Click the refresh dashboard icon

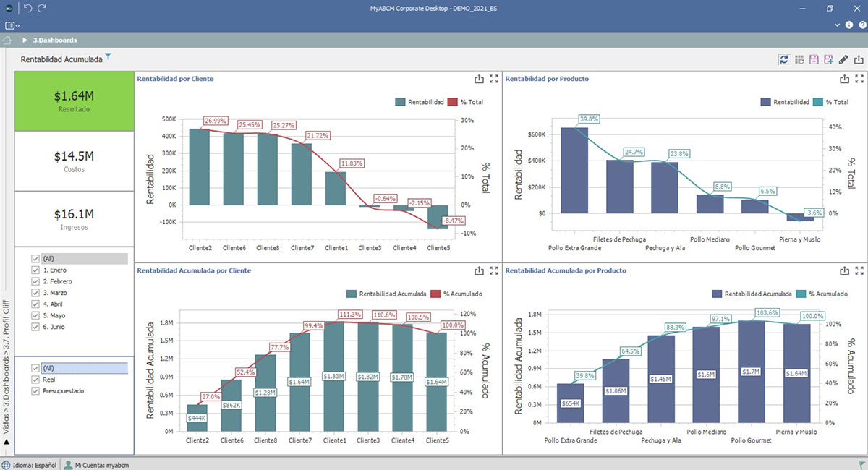(783, 59)
